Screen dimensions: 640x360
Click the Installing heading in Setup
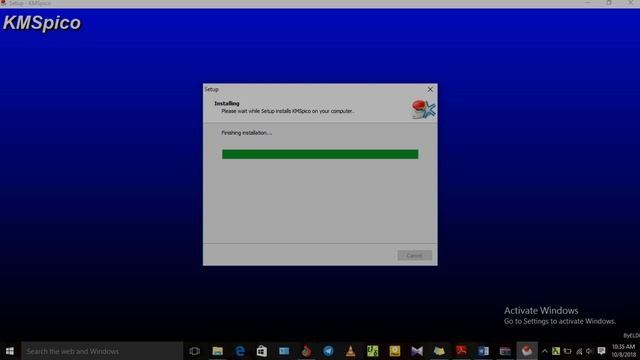point(227,103)
